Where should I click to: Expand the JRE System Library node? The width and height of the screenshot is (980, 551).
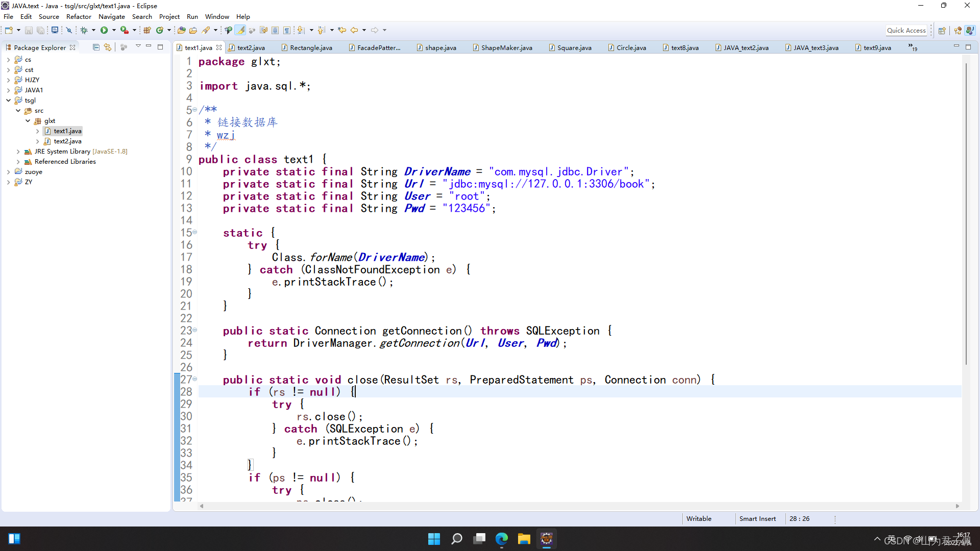pos(18,152)
